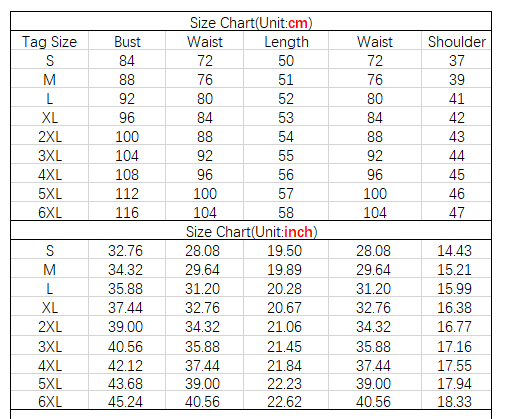Click the length cell showing 21.06

coord(286,326)
